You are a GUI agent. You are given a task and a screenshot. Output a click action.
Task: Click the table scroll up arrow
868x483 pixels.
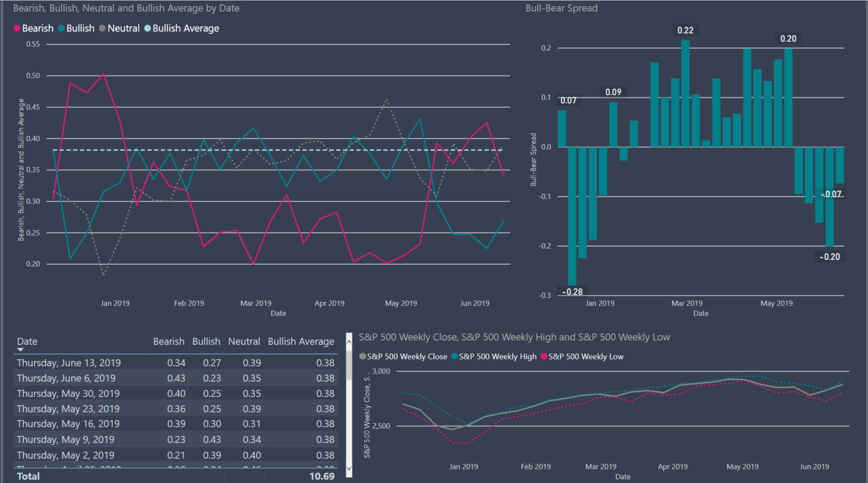(x=349, y=341)
